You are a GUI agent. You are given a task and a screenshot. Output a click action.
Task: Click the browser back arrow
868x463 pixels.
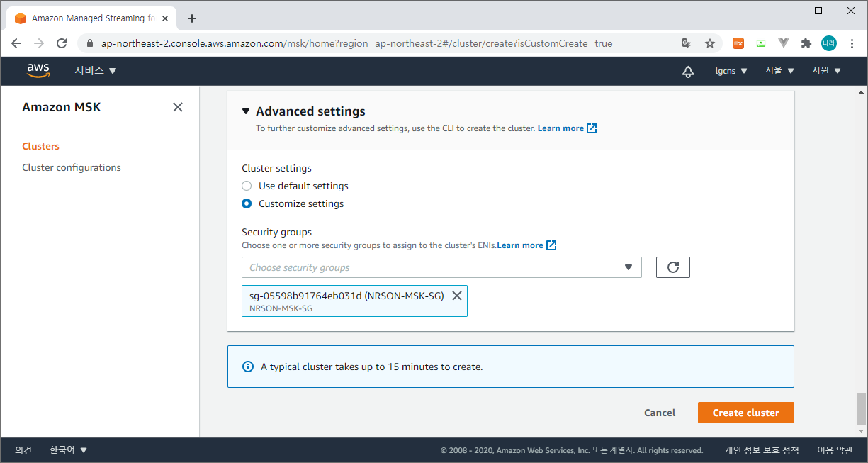(16, 43)
